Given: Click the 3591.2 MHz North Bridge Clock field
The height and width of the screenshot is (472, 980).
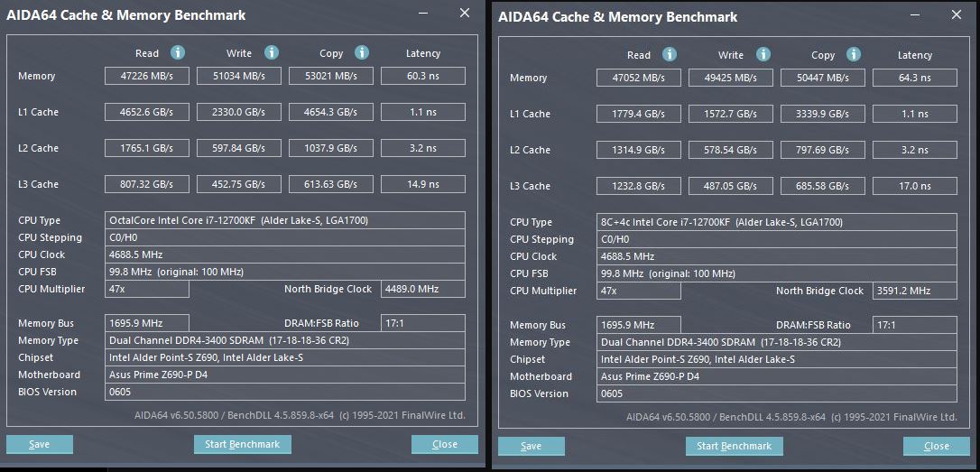Looking at the screenshot, I should (914, 291).
